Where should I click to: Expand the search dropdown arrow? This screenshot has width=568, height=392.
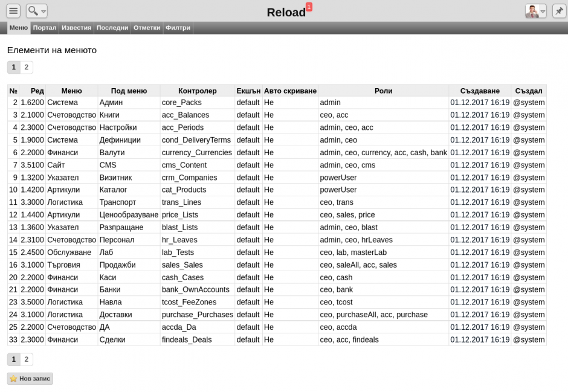pos(44,11)
